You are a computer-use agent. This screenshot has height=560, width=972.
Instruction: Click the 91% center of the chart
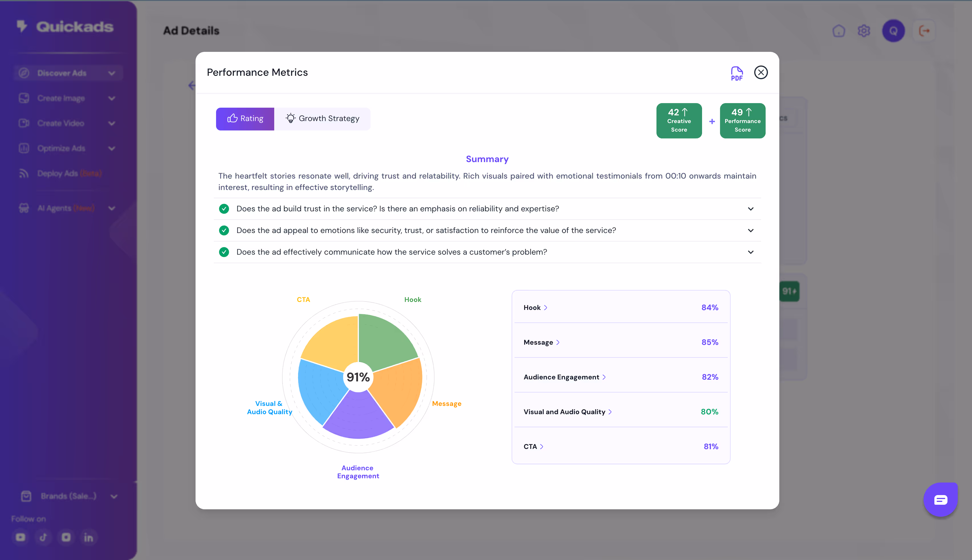point(358,377)
